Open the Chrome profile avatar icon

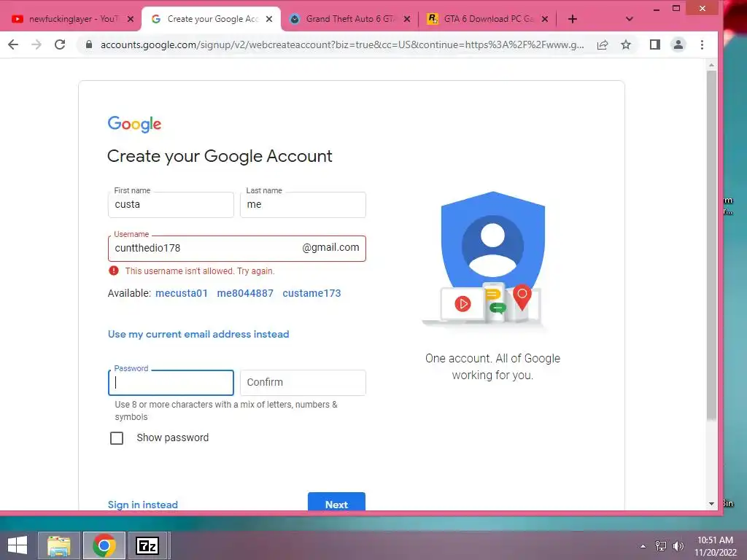(x=678, y=44)
